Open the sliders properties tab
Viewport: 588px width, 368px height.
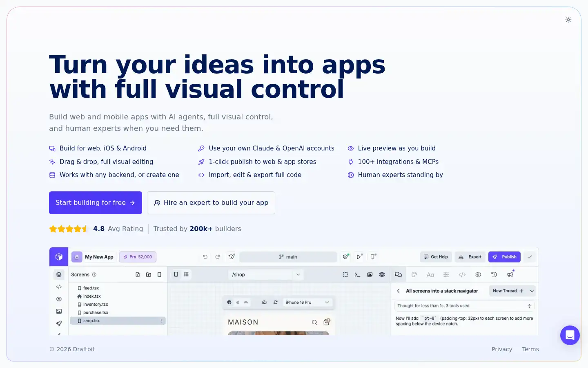click(446, 275)
